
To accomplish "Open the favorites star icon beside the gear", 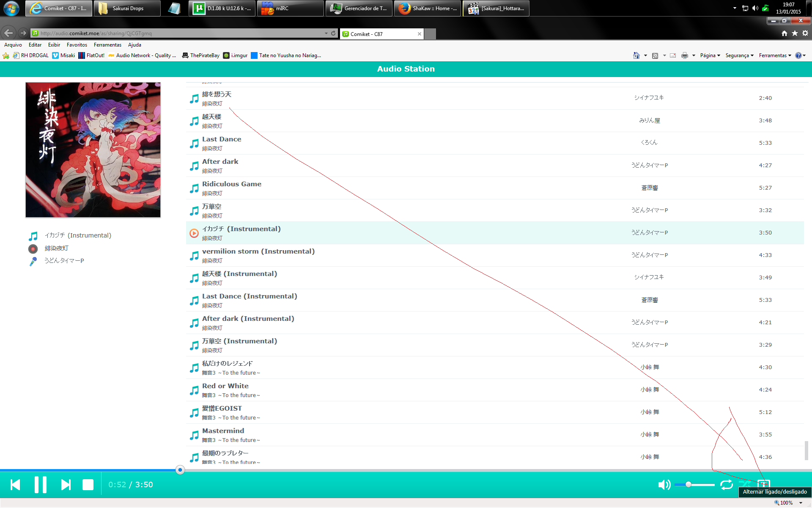I will (x=795, y=33).
